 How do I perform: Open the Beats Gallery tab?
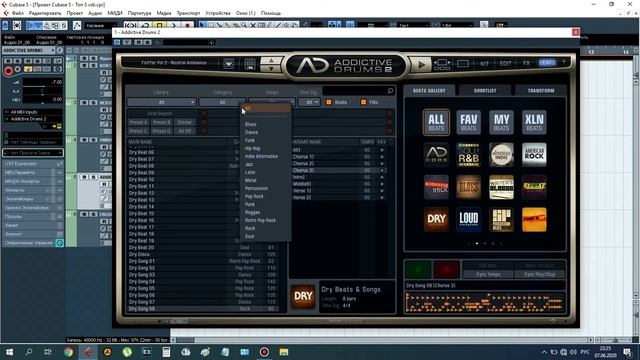coord(429,91)
